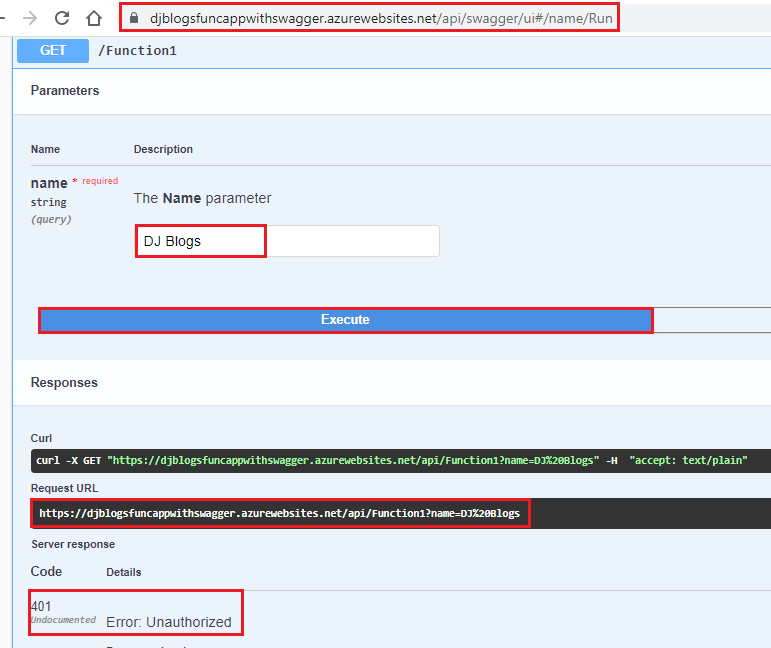Click the 'string' type label
This screenshot has height=648, width=771.
(48, 202)
